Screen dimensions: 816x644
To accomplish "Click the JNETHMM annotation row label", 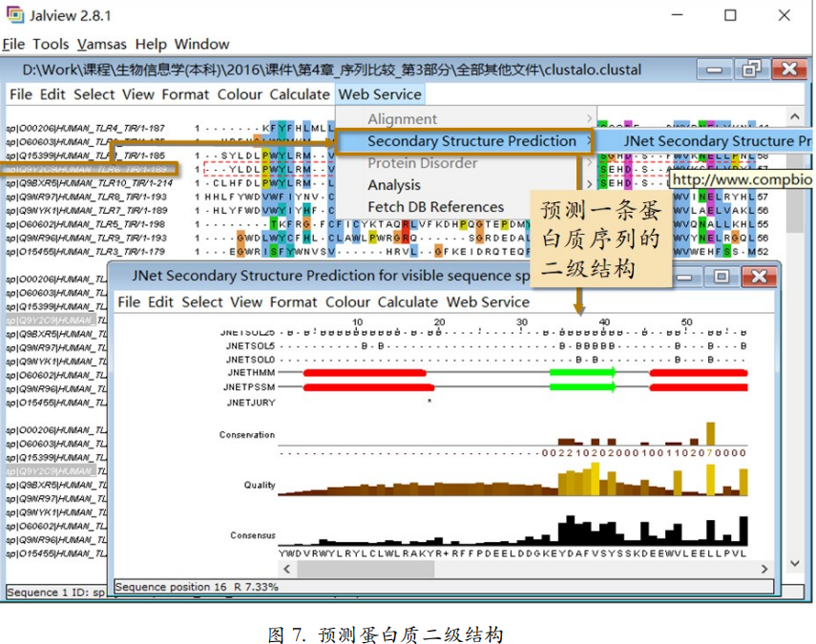I will pyautogui.click(x=251, y=372).
